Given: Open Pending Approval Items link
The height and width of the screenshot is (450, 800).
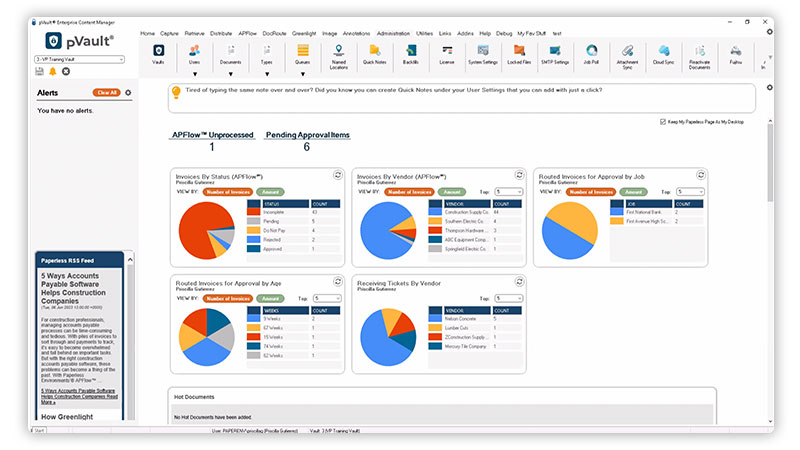Looking at the screenshot, I should (x=308, y=135).
